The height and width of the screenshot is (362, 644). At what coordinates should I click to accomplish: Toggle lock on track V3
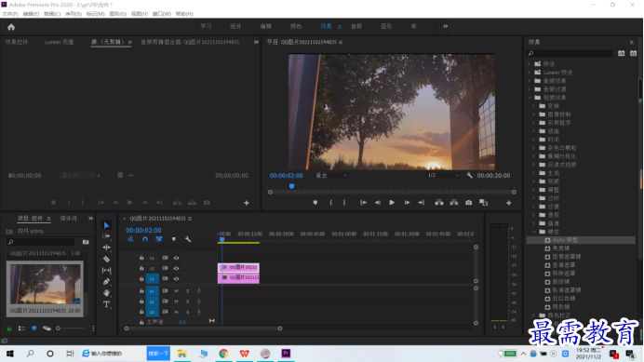tap(141, 258)
